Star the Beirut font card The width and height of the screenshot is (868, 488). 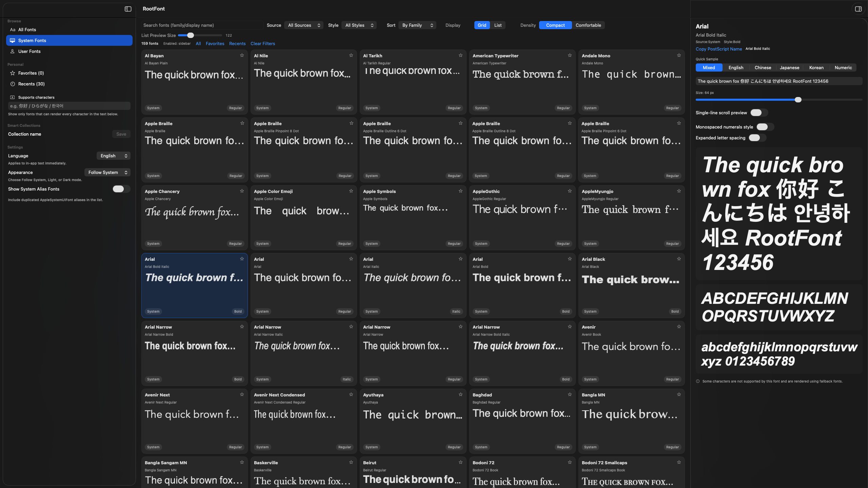point(460,462)
